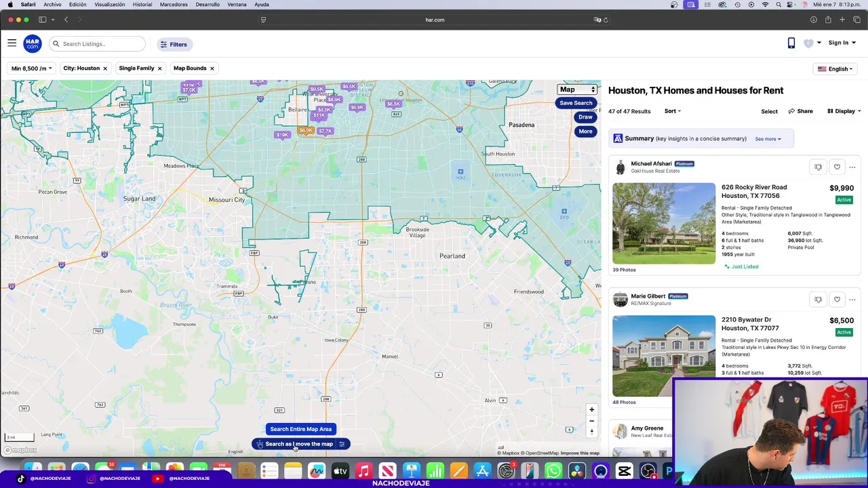Click the More button on map
This screenshot has width=868, height=488.
(x=585, y=131)
